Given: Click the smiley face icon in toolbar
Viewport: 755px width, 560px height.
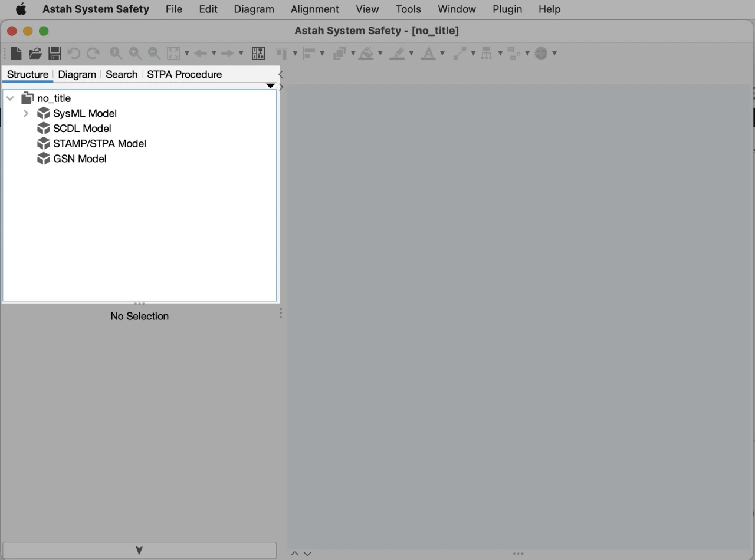Looking at the screenshot, I should (x=541, y=54).
